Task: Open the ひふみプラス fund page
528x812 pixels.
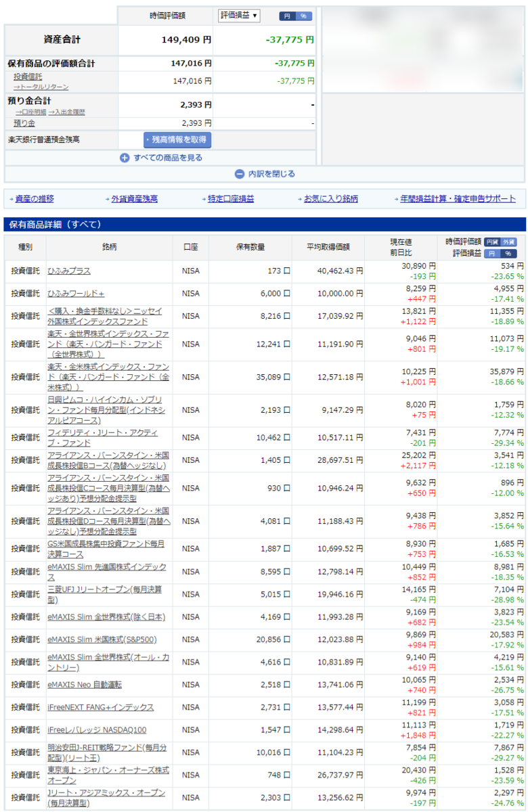Action: pyautogui.click(x=69, y=271)
